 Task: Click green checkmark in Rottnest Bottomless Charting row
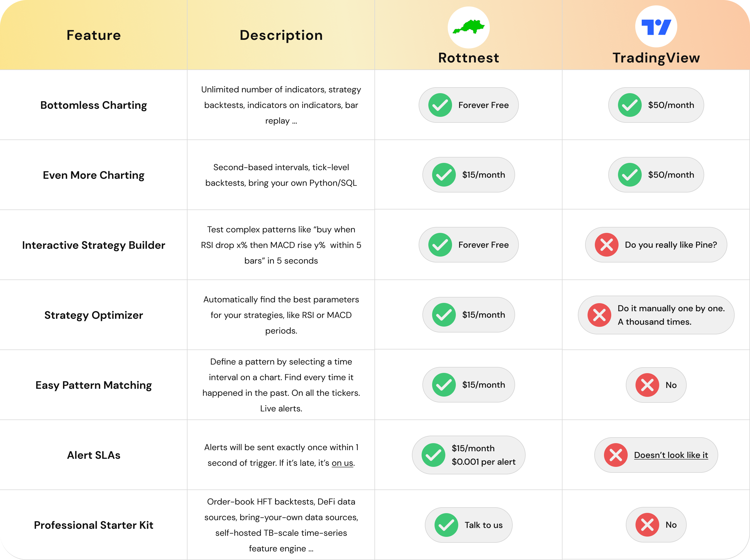[x=440, y=105]
